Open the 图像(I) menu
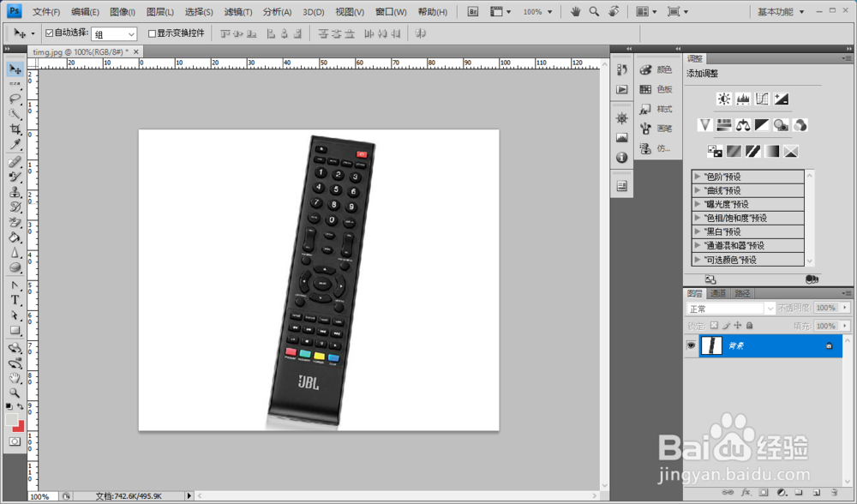 (122, 11)
